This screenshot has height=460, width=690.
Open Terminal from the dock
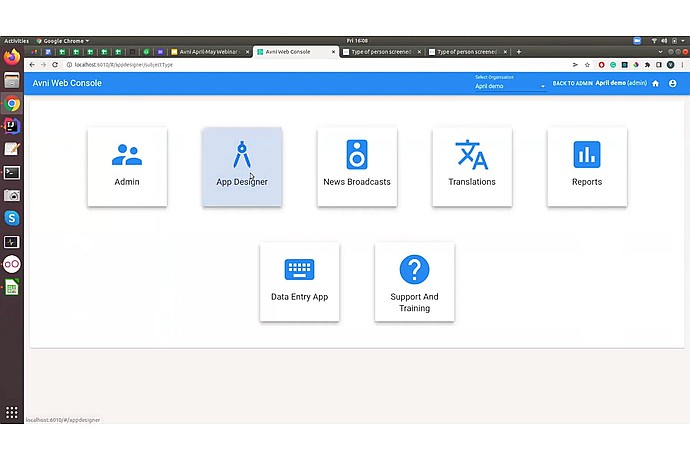click(12, 173)
